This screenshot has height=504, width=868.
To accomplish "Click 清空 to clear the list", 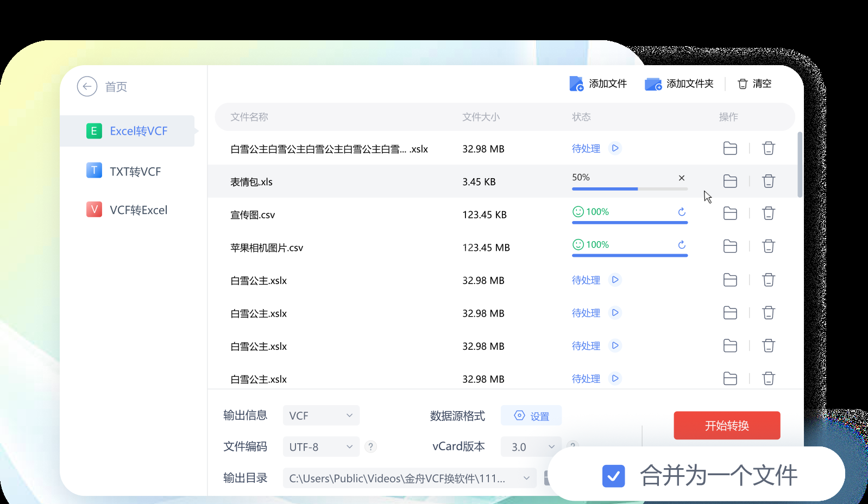I will (754, 84).
